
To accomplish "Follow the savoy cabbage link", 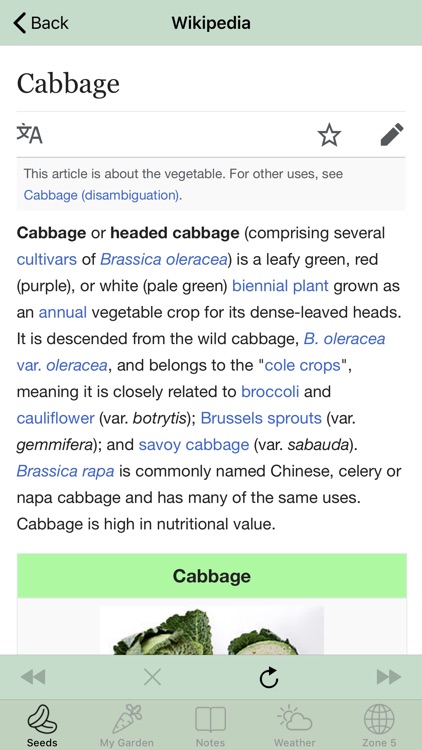I will click(194, 445).
